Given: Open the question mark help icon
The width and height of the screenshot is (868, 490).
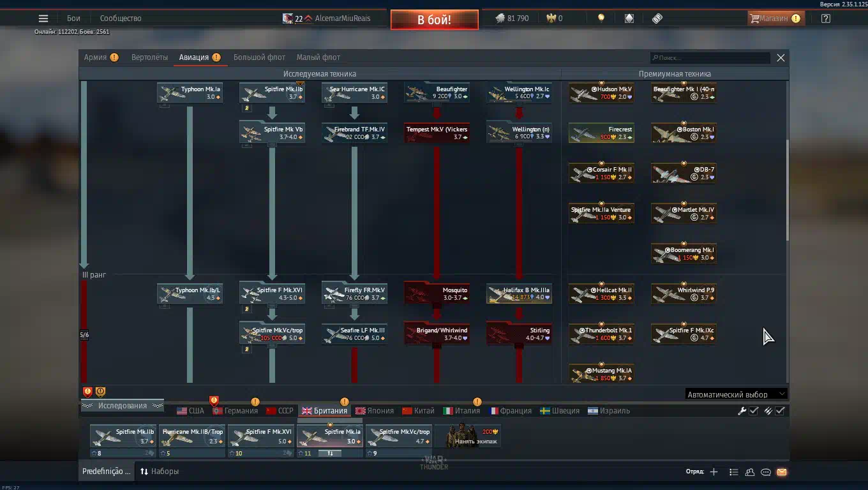Looking at the screenshot, I should 826,19.
